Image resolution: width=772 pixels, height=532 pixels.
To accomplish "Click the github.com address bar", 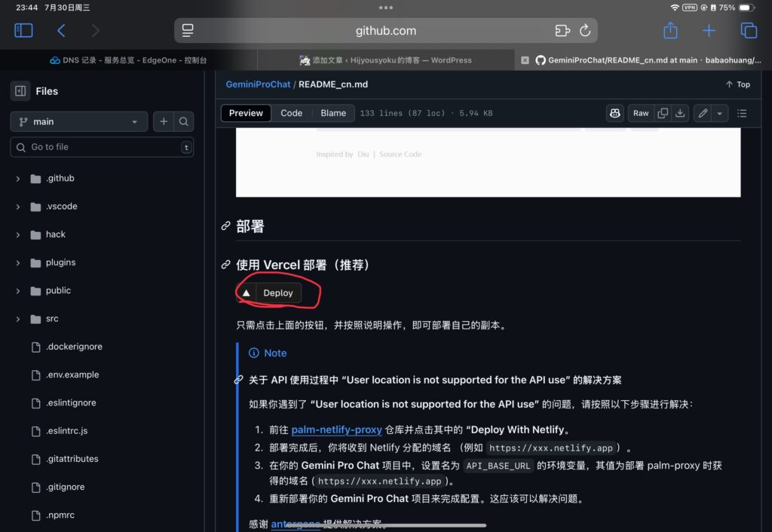I will 386,30.
